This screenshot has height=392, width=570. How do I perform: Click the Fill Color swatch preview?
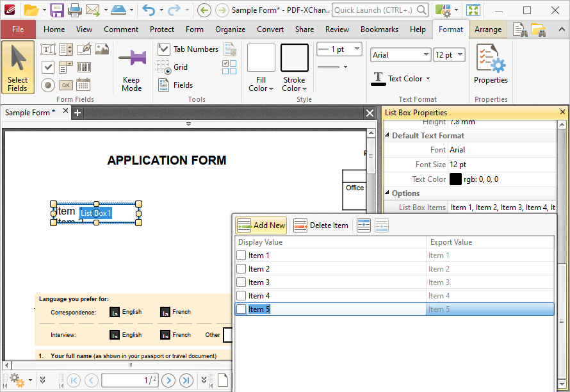(261, 58)
